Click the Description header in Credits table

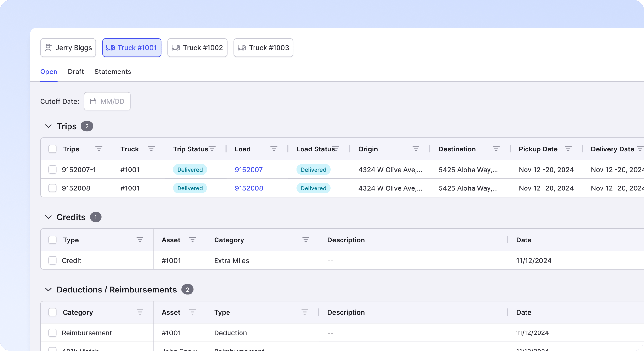[x=346, y=240]
